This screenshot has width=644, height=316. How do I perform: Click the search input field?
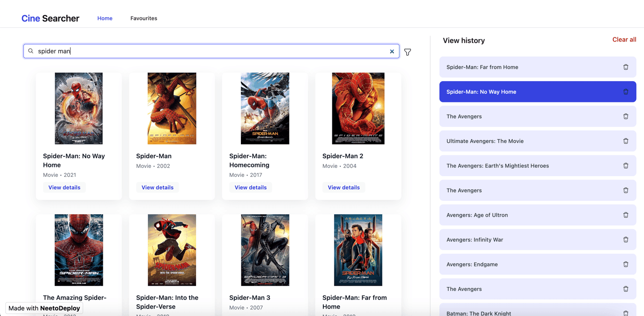click(207, 51)
